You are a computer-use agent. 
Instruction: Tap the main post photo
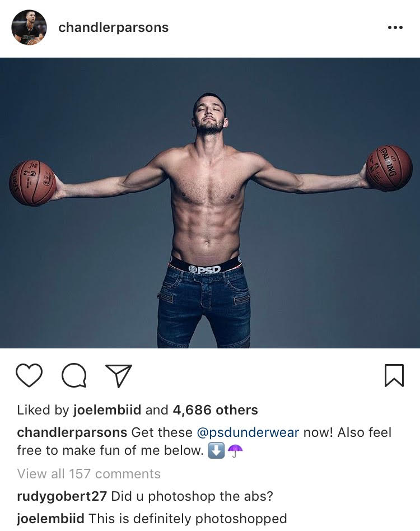(210, 203)
